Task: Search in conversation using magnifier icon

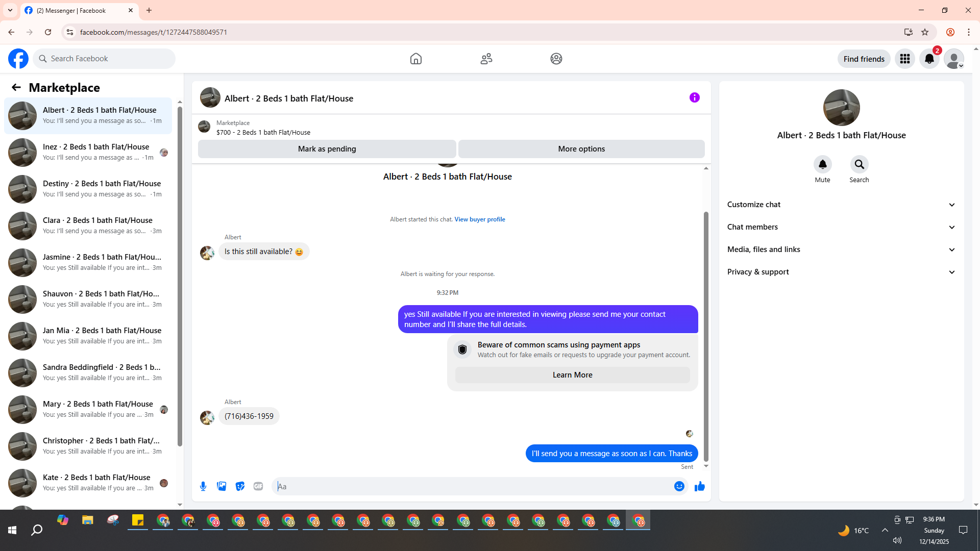Action: click(859, 164)
